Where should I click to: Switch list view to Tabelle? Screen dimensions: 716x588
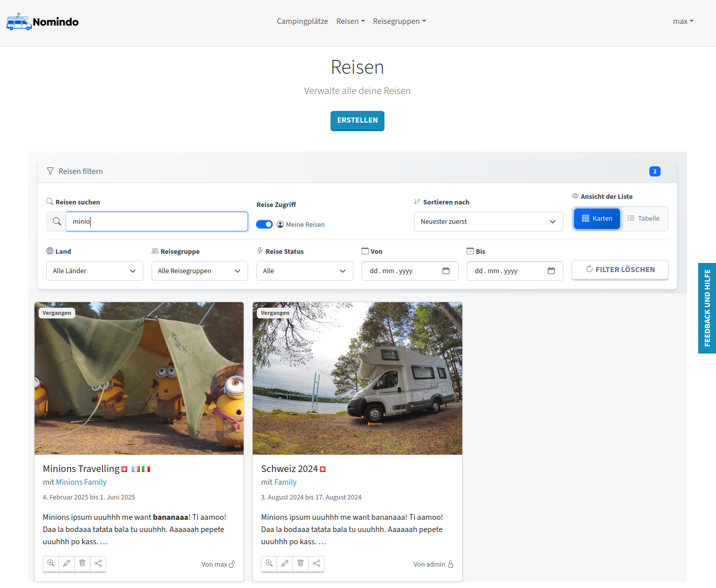point(643,219)
